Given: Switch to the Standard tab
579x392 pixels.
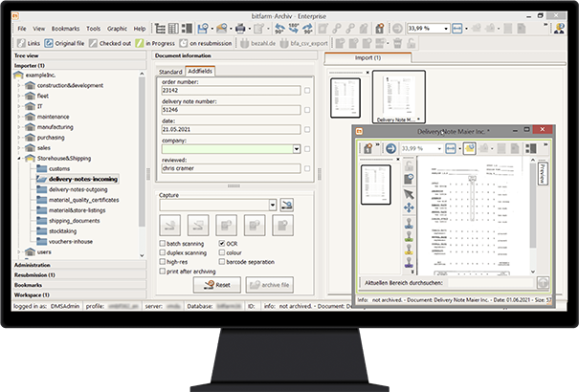Looking at the screenshot, I should click(x=170, y=72).
